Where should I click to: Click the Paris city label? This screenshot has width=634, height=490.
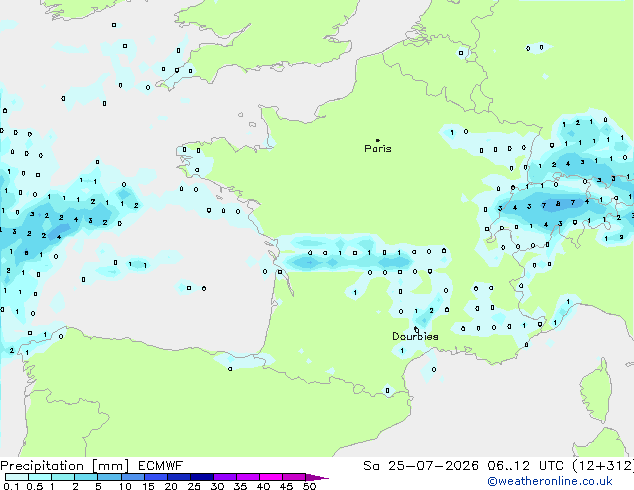point(378,149)
